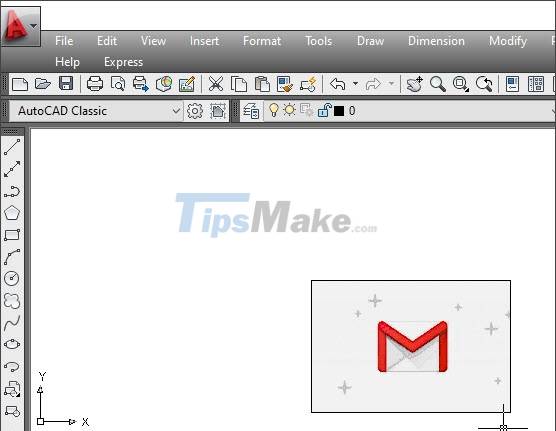556x431 pixels.
Task: Select the Polyline tool
Action: tap(12, 191)
